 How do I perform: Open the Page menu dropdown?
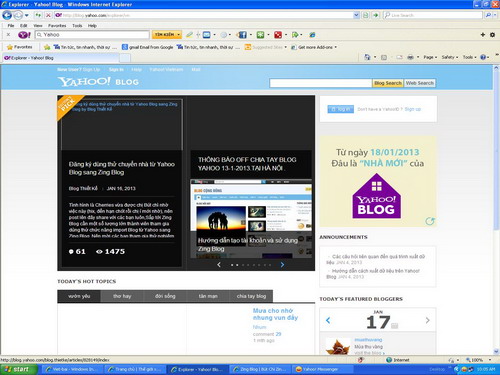tap(430, 57)
